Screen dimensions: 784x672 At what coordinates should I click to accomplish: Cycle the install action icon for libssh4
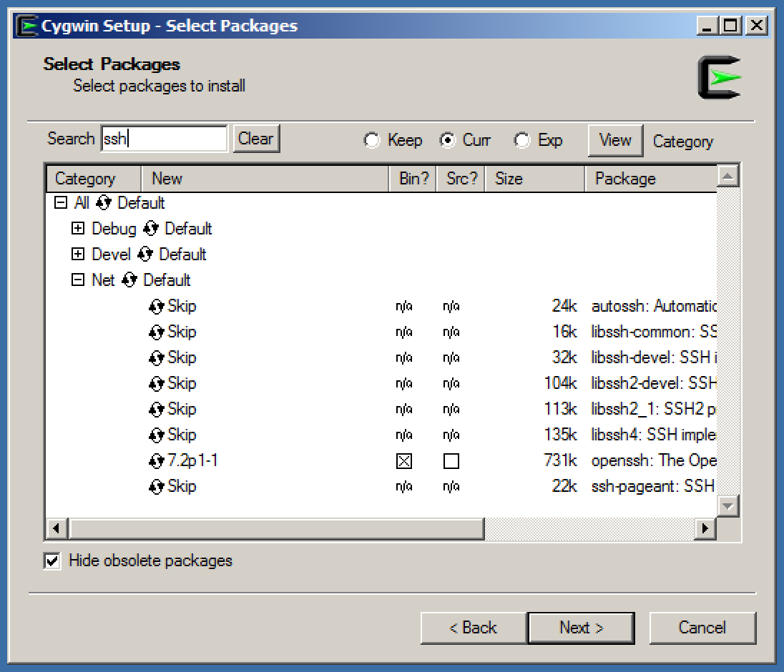point(157,435)
